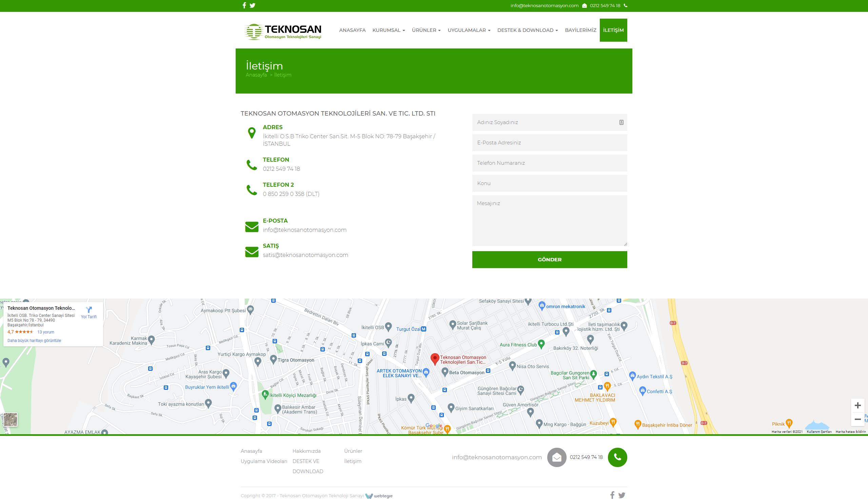Click Beta Otomasyon map pin
Viewport: 868px width, 504px height.
(x=445, y=372)
